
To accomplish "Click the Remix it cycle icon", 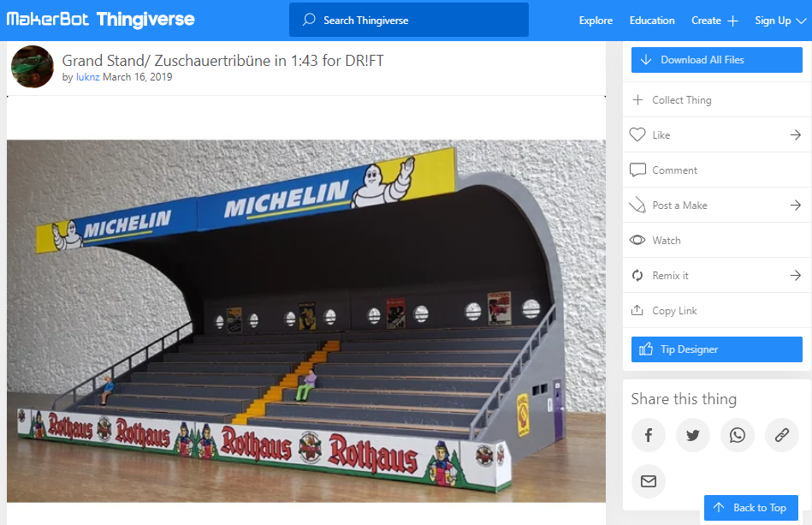I will coord(637,276).
